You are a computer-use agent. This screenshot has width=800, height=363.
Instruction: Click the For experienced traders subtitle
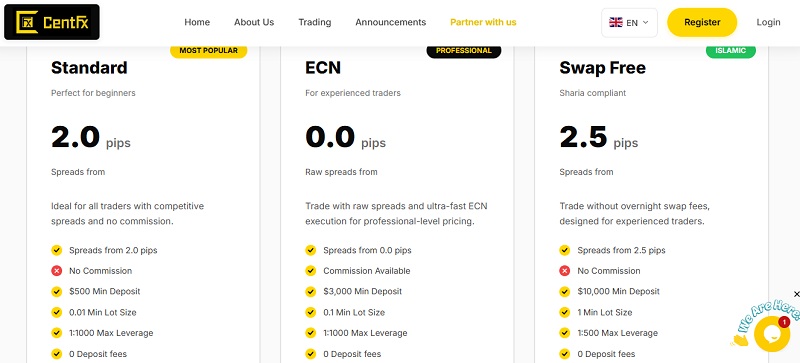pos(353,93)
